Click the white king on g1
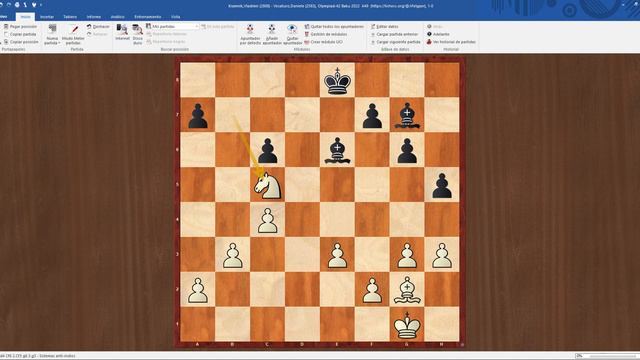640x360 pixels. click(407, 325)
